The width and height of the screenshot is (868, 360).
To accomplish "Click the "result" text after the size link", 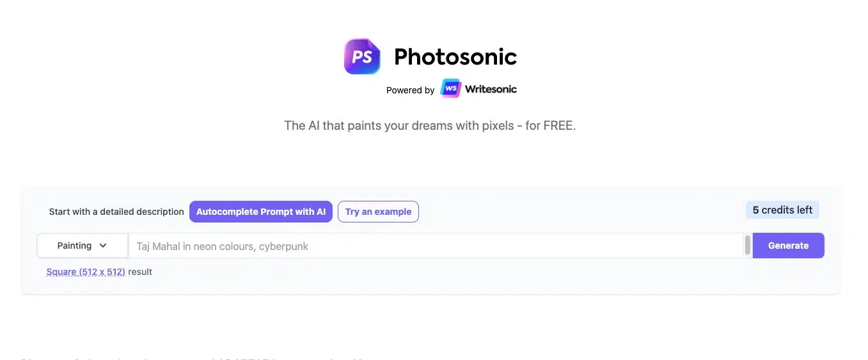I will 140,272.
